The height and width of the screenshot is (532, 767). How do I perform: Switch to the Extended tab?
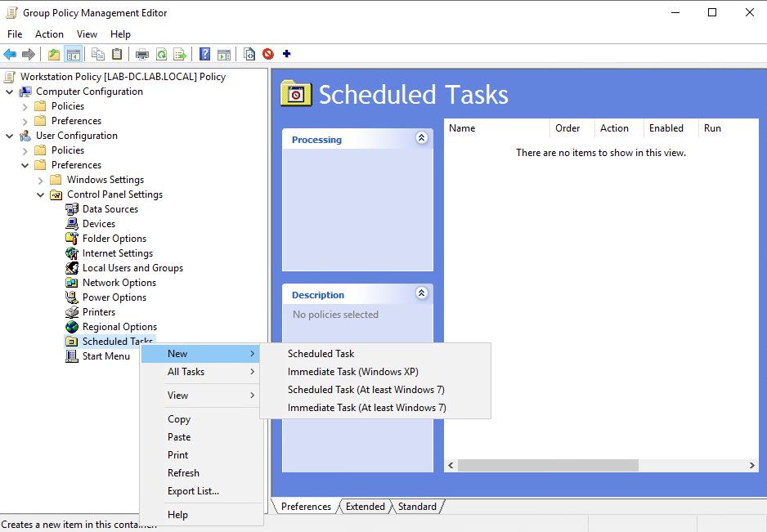(365, 506)
